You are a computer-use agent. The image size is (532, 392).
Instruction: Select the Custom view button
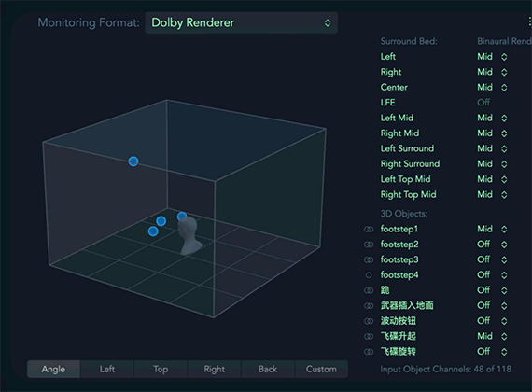(321, 369)
